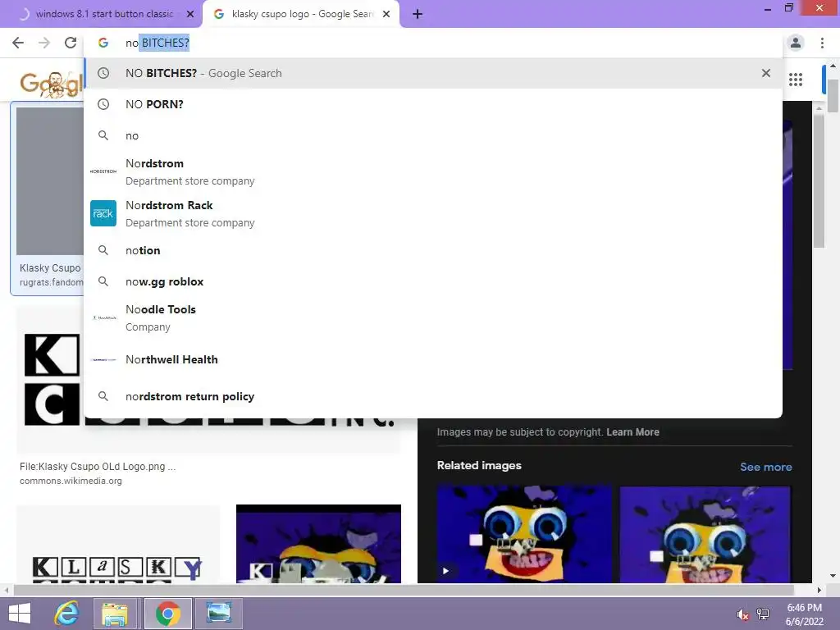Image resolution: width=840 pixels, height=630 pixels.
Task: Open 'File:Klasky Csupo OLd Logo.png' result title
Action: click(98, 467)
